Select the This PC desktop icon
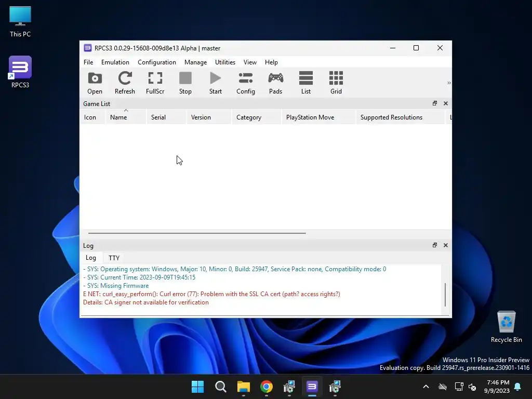Screen dimensions: 532x399 click(x=20, y=22)
